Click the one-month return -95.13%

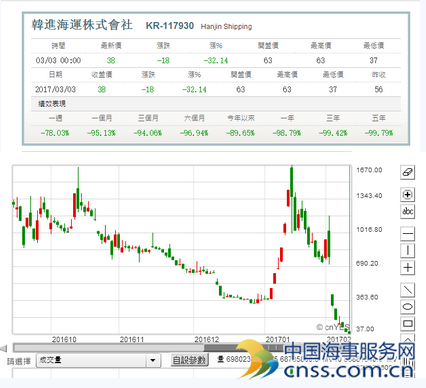101,133
